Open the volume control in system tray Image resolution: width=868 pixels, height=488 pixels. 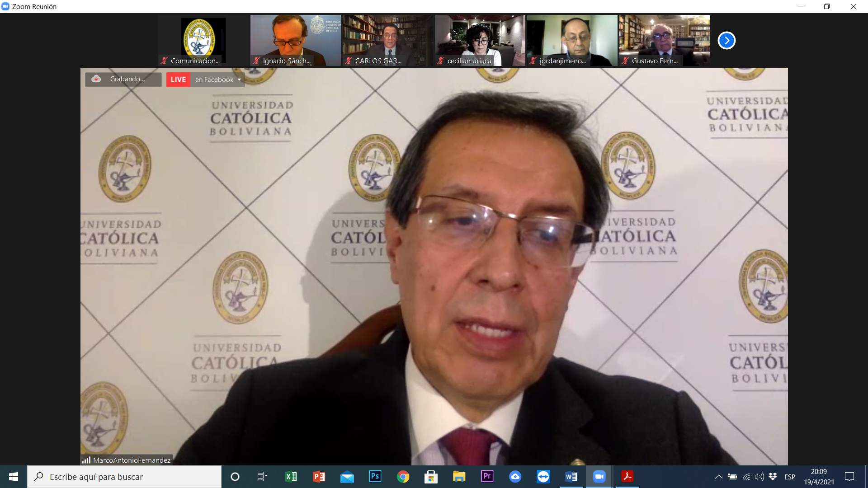click(x=759, y=477)
